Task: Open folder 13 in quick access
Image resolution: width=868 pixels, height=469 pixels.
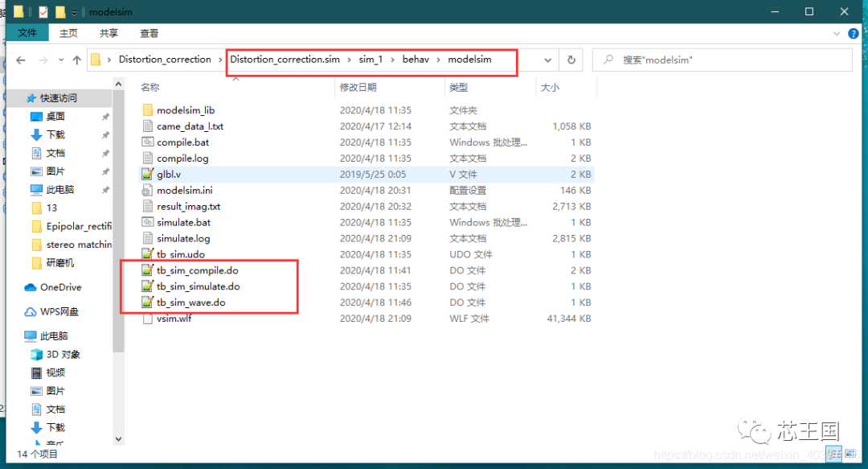Action: click(x=45, y=208)
